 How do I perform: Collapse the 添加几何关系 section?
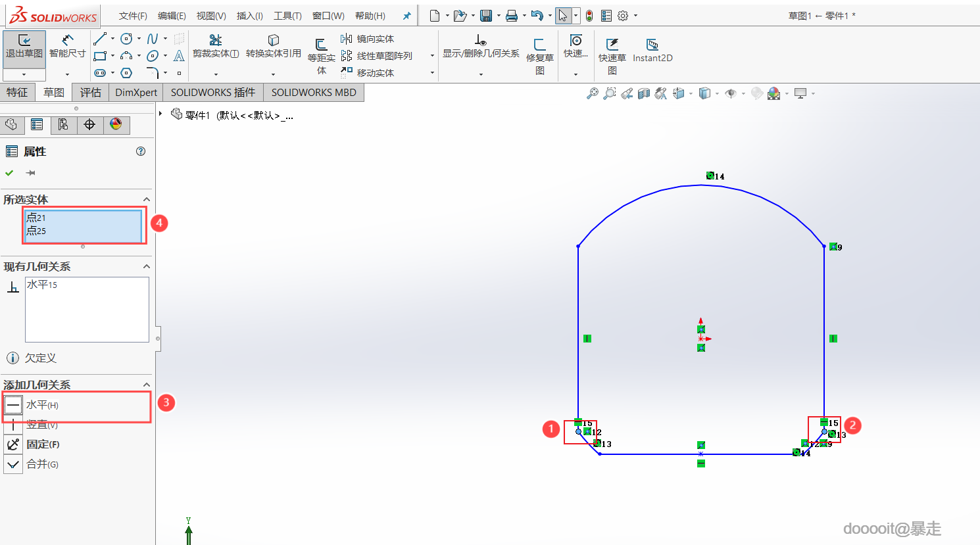coord(147,385)
